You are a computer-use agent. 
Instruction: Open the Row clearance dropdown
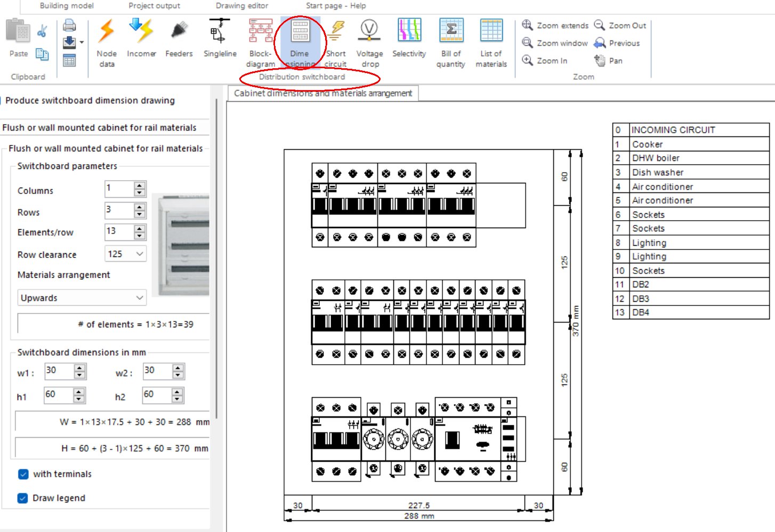(x=140, y=254)
